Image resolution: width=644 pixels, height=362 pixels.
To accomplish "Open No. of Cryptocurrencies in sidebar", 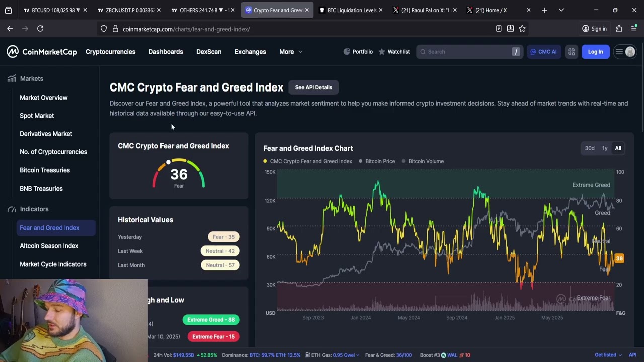I will pyautogui.click(x=53, y=152).
